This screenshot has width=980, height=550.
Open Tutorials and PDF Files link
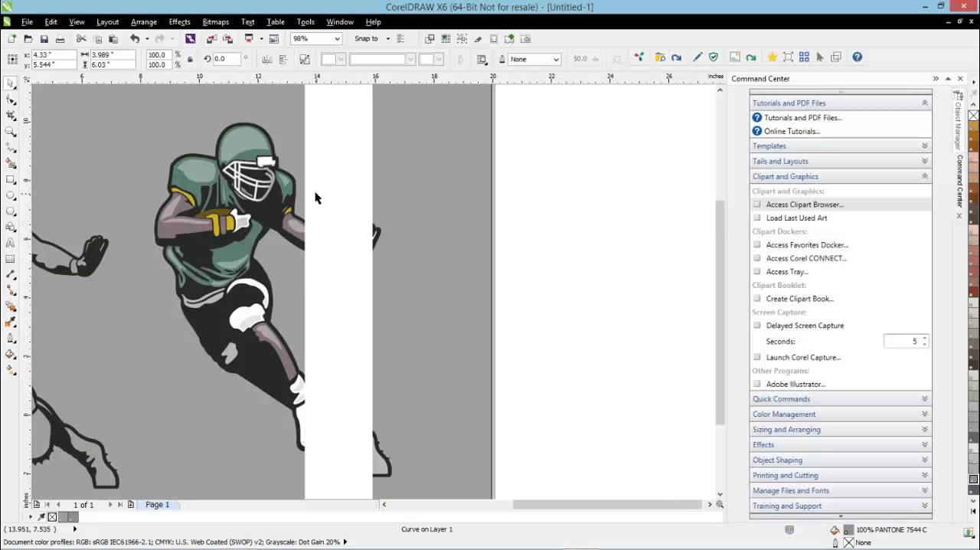tap(802, 117)
